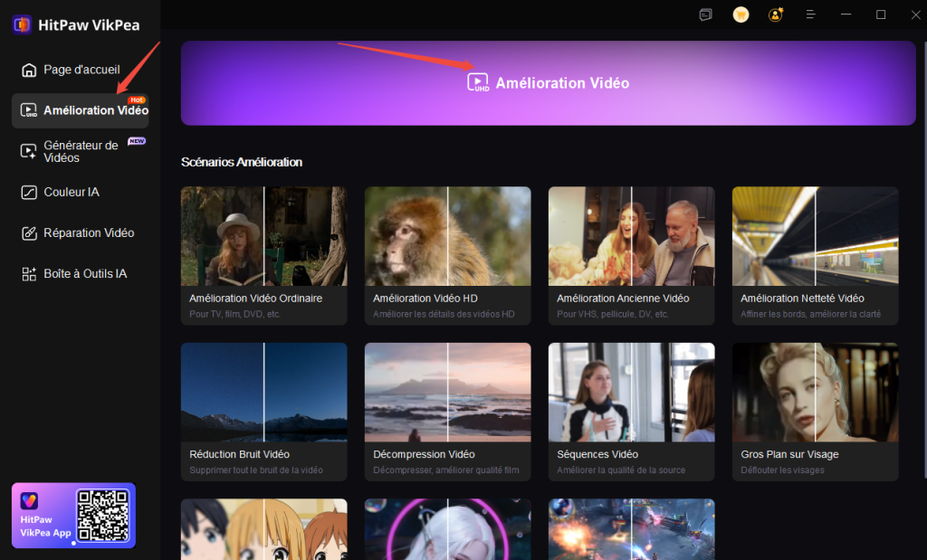Choose Réduction Bruit Vidéo scenario
This screenshot has height=560, width=927.
tap(263, 392)
